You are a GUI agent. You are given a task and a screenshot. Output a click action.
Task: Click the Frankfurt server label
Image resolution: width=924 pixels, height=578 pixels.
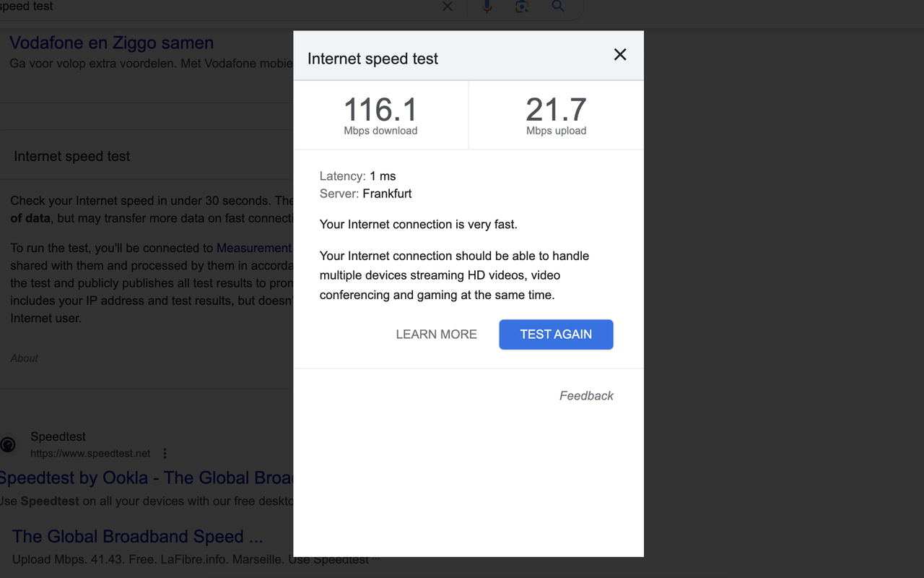click(387, 194)
